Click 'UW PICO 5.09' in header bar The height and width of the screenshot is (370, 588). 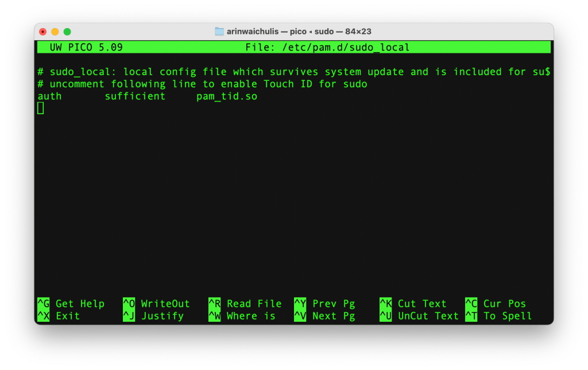point(86,47)
